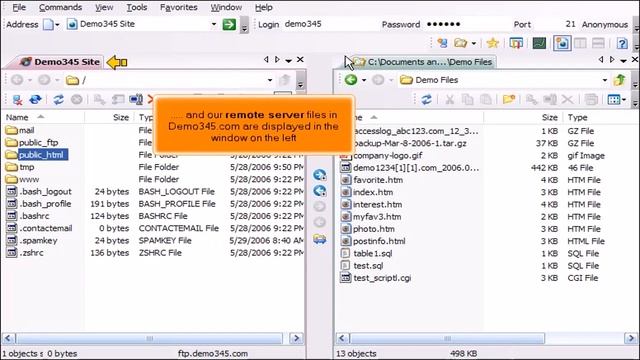
Task: Show the log graph icon in toolbar
Action: 539,43
